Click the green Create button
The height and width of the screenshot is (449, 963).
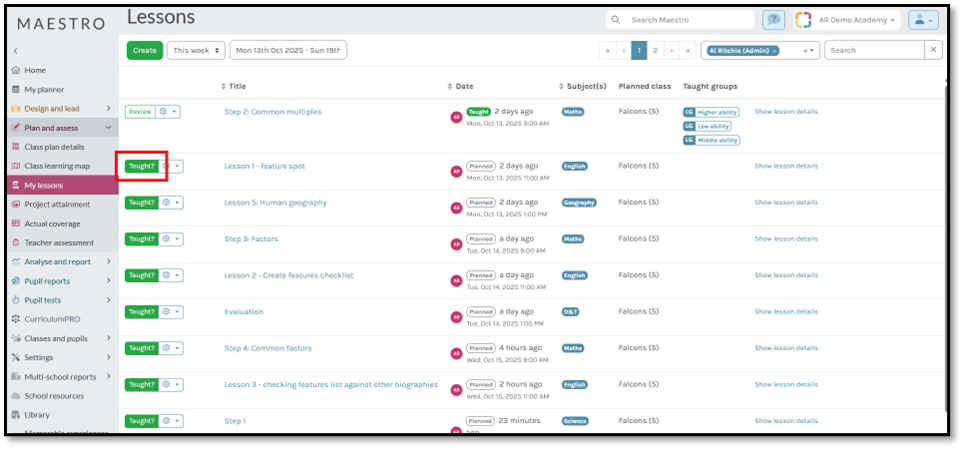coord(144,50)
